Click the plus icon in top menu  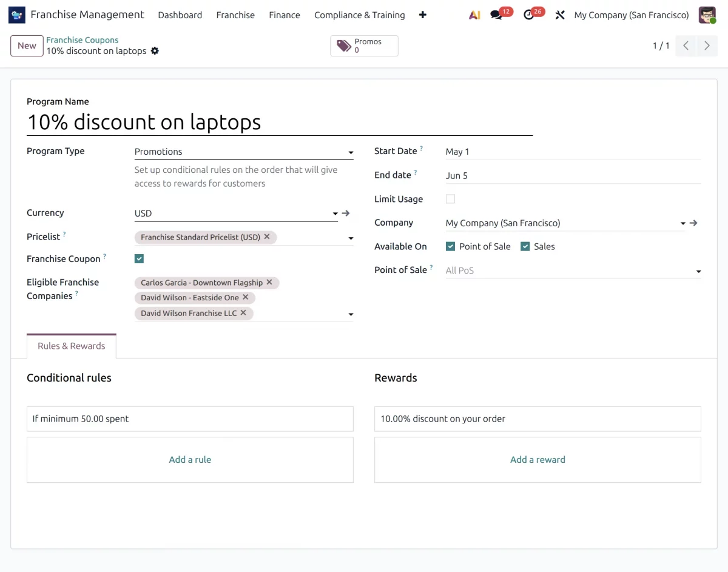tap(423, 15)
